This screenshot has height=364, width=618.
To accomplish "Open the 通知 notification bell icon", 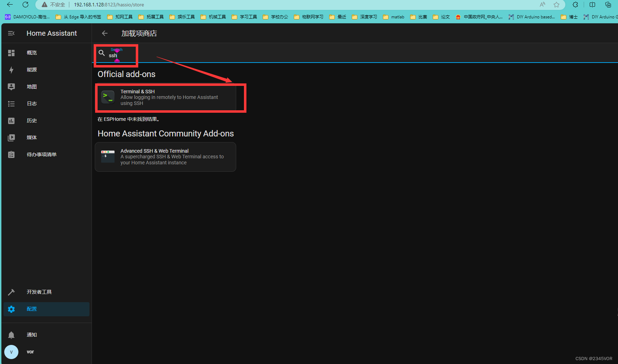I will pos(11,335).
